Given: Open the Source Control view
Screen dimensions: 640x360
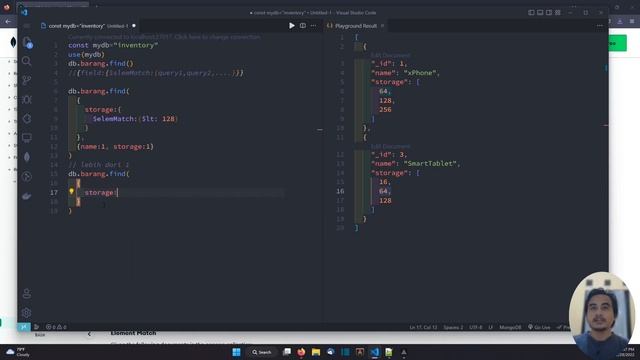Looking at the screenshot, I should [27, 80].
